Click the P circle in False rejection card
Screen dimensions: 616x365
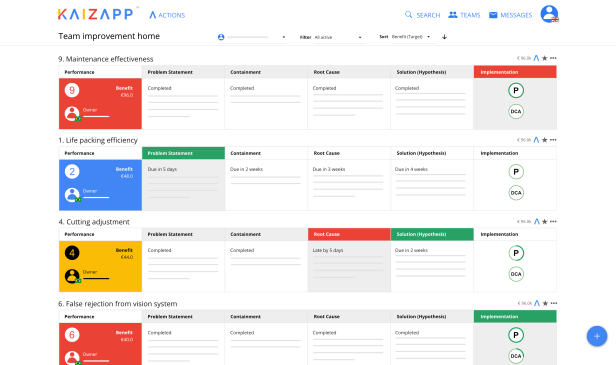[x=516, y=335]
